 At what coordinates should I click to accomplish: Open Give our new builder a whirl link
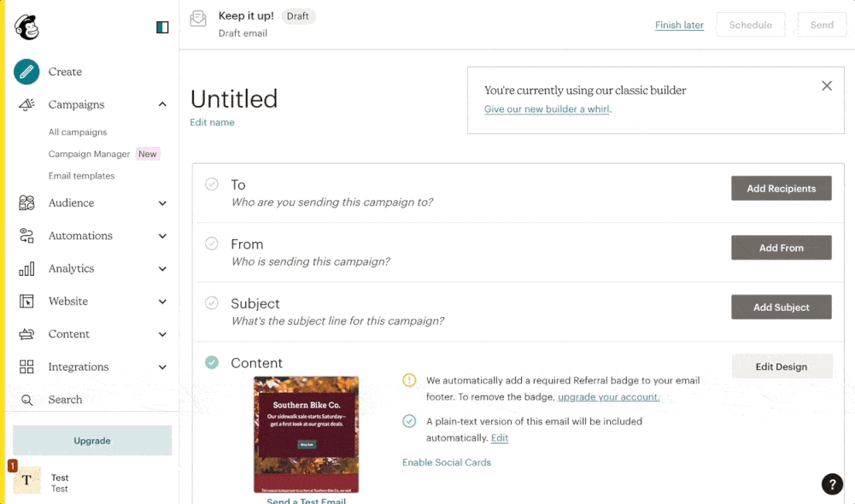click(x=547, y=109)
